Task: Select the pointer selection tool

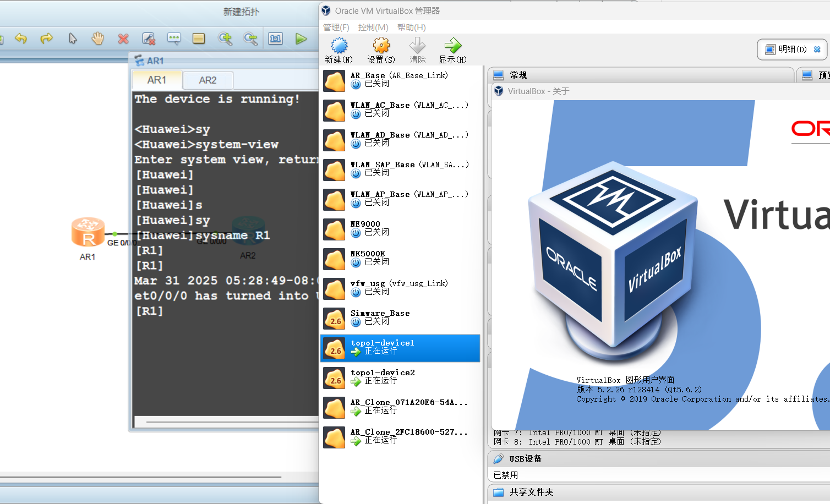Action: click(x=72, y=39)
